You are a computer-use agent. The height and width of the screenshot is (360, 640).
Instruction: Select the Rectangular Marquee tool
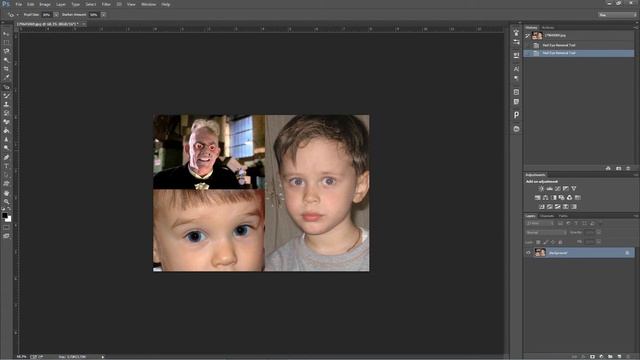(6, 42)
